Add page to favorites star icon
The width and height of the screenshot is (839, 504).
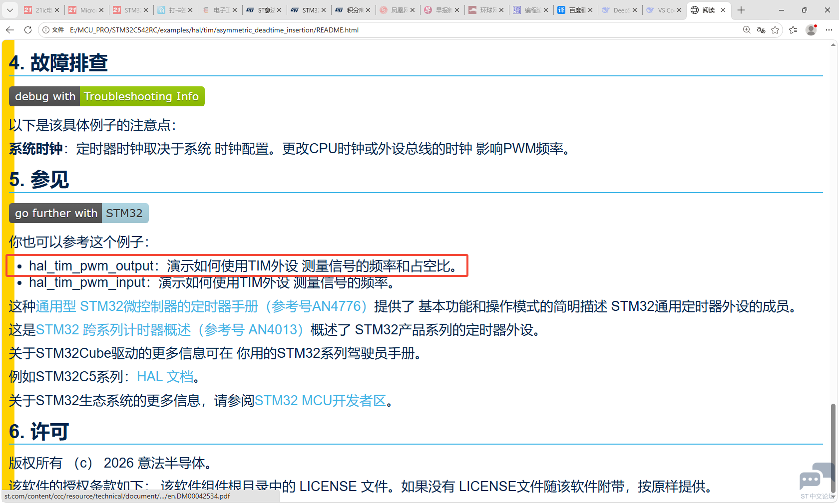point(775,30)
